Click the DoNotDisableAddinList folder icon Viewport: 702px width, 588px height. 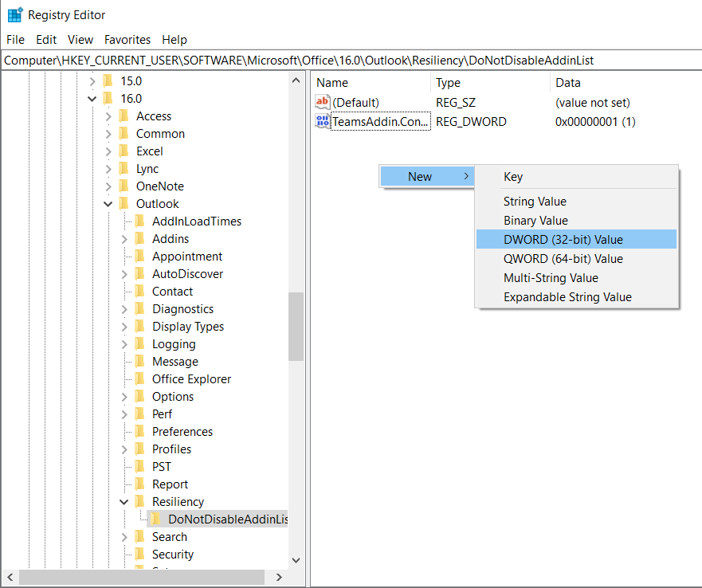(x=156, y=519)
